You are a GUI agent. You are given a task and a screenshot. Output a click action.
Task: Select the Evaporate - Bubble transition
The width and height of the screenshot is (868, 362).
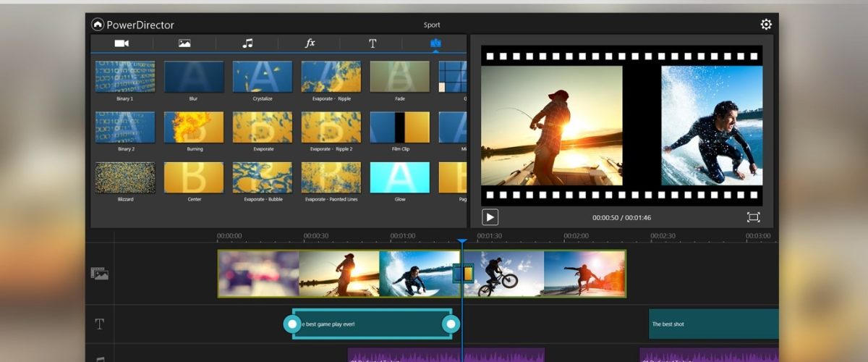pos(263,177)
